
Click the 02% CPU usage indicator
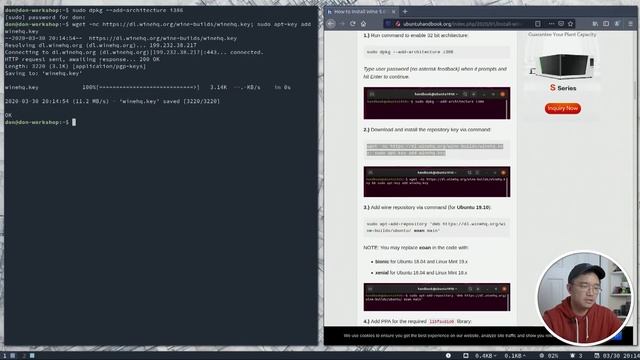549,356
